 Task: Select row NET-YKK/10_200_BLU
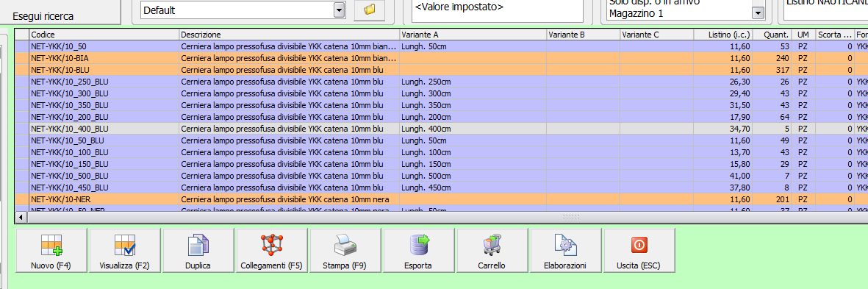click(441, 117)
